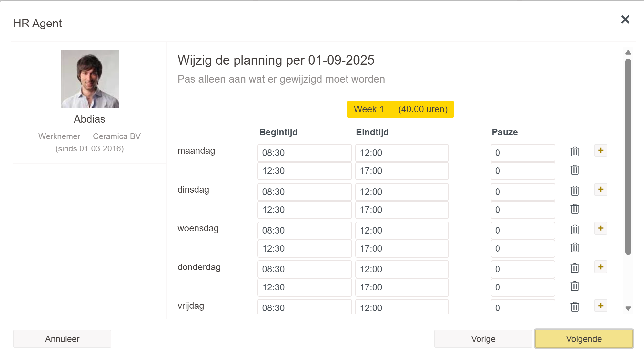Go back with the Vorige button
644x362 pixels.
click(x=483, y=339)
